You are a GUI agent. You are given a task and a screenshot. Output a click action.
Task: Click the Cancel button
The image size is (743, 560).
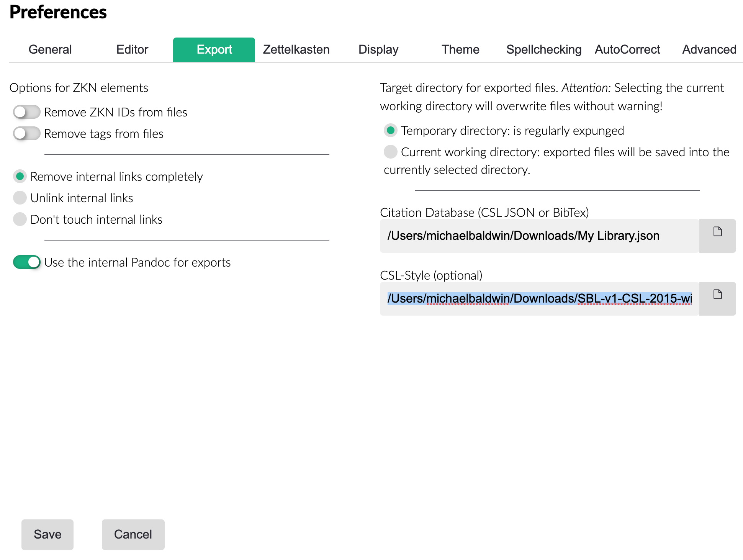tap(133, 534)
